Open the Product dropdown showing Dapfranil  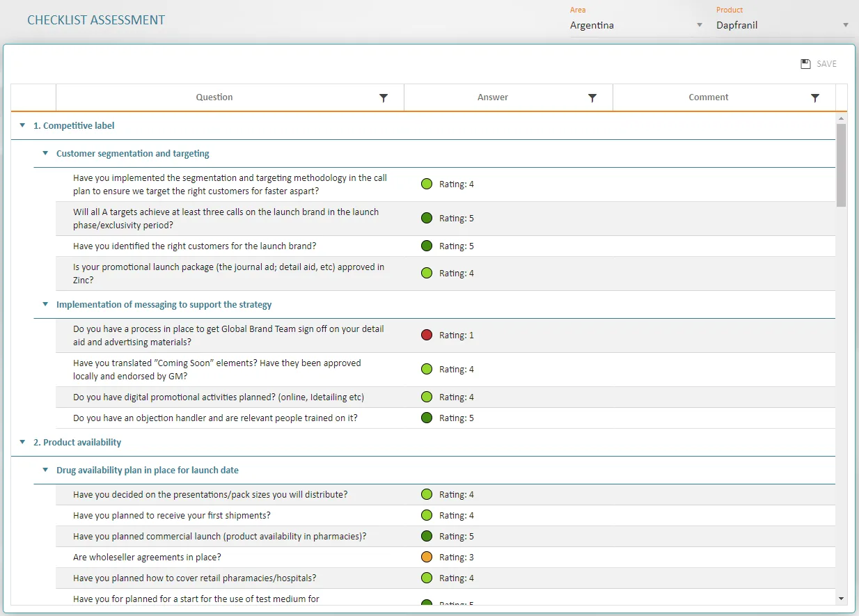[x=783, y=26]
